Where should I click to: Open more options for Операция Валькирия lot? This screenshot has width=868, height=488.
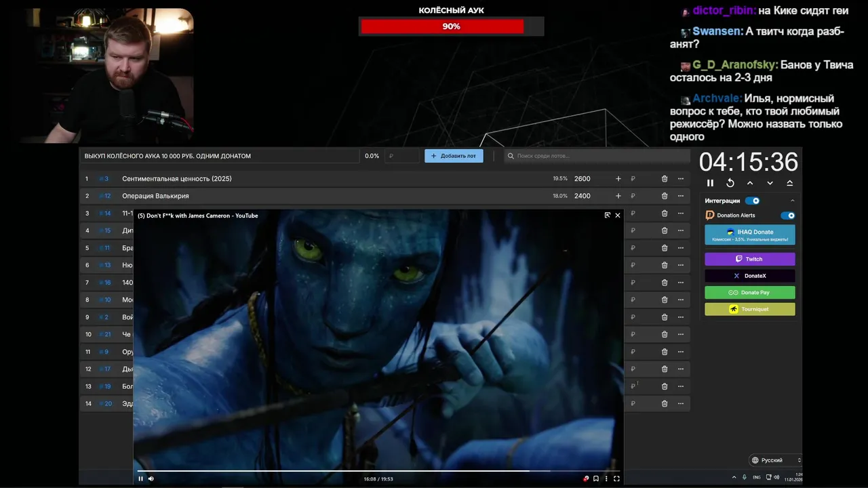click(x=681, y=196)
